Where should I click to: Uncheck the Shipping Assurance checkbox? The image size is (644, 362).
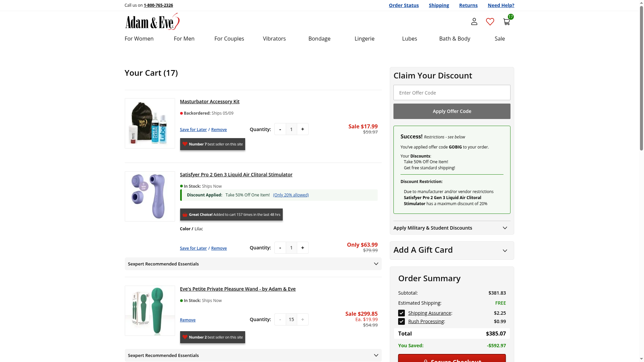(x=401, y=313)
